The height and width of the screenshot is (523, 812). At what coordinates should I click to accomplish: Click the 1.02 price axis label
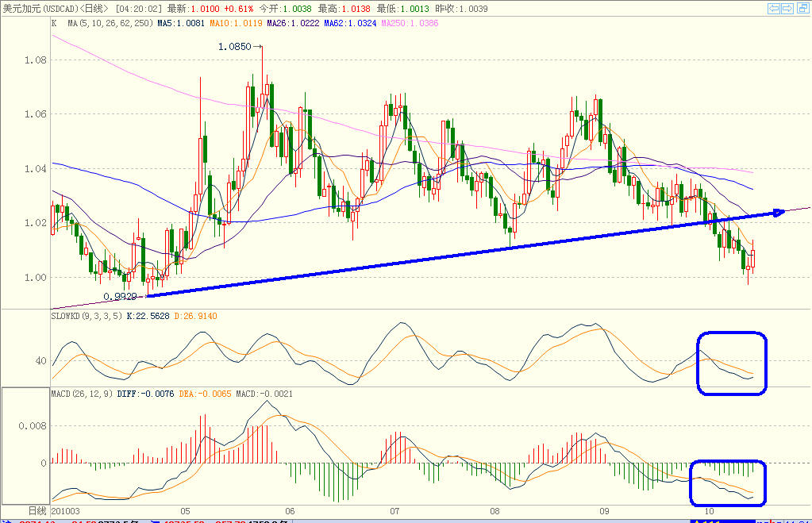coord(36,223)
